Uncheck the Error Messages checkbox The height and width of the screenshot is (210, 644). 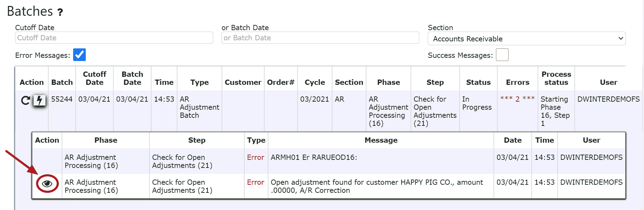(79, 55)
